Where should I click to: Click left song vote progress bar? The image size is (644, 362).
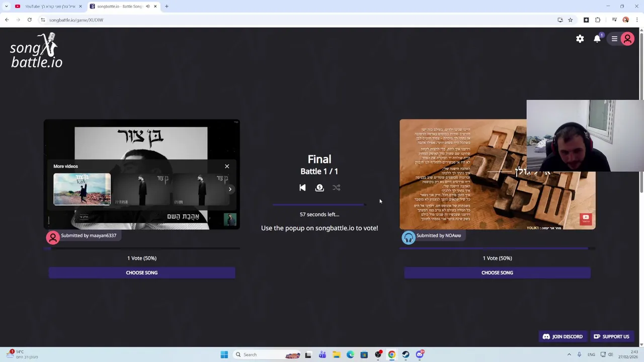[142, 248]
